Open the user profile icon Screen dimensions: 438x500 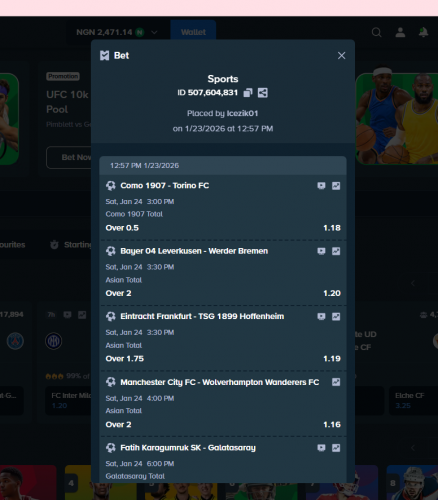click(400, 32)
